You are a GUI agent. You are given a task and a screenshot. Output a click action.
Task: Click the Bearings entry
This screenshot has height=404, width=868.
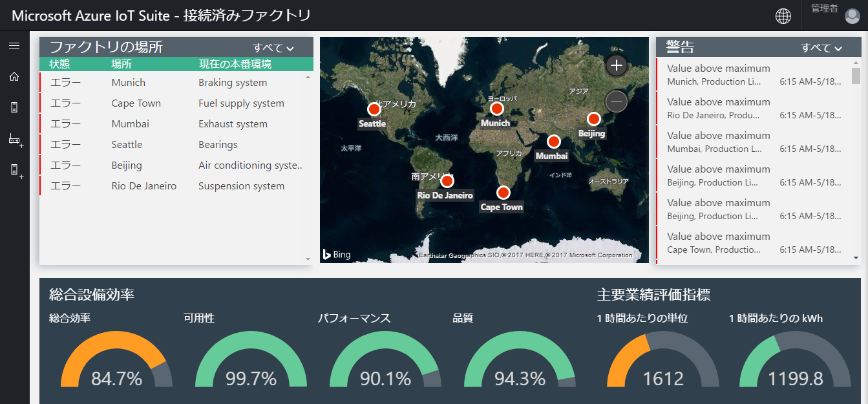click(x=218, y=145)
